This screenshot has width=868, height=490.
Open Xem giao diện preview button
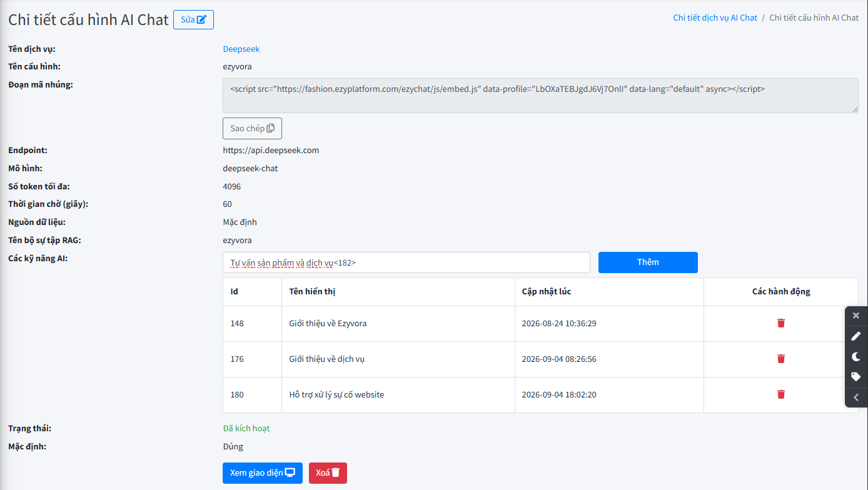pos(263,473)
